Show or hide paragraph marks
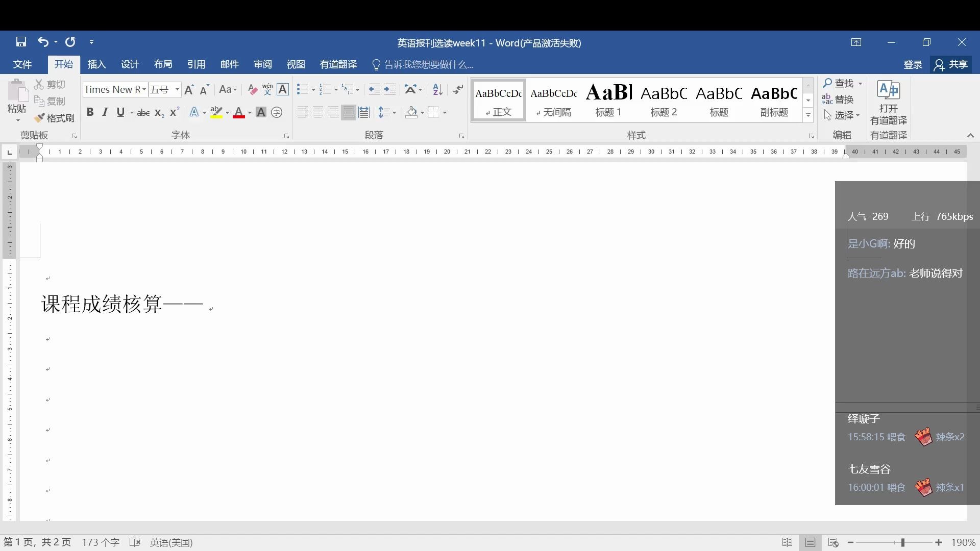The height and width of the screenshot is (551, 980). (458, 90)
